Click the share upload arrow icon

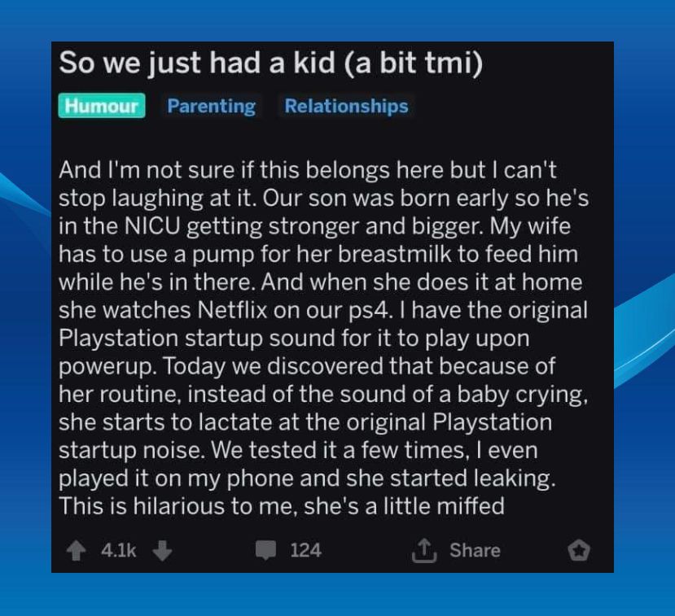click(x=425, y=551)
